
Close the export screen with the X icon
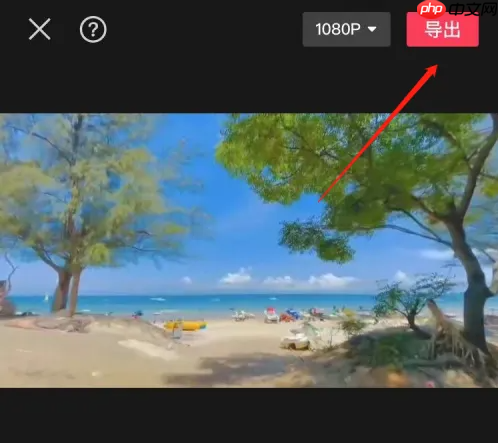coord(40,29)
